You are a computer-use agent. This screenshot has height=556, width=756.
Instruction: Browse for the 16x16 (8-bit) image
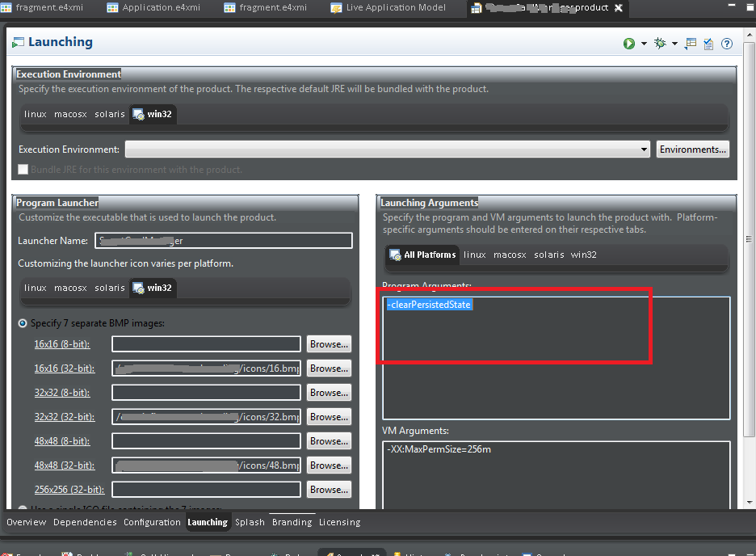(x=329, y=344)
